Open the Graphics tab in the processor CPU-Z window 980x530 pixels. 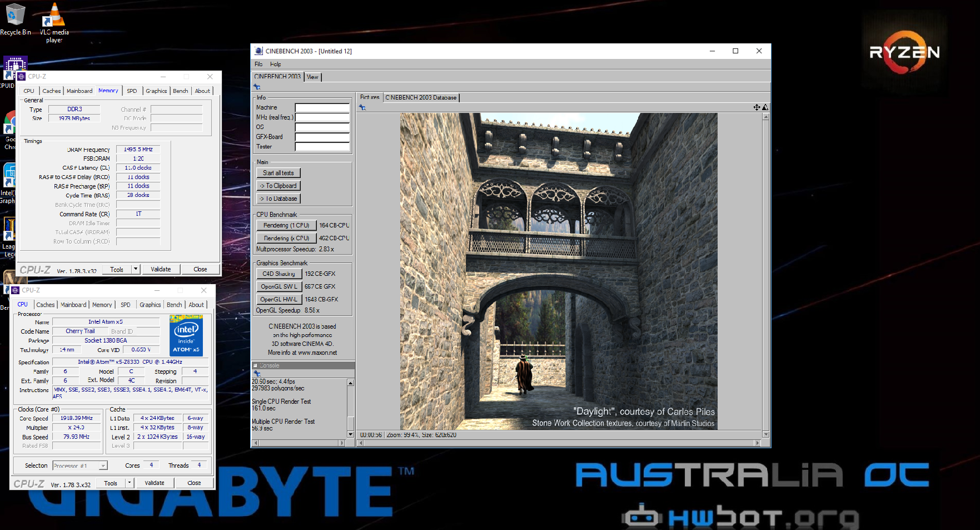[x=150, y=305]
